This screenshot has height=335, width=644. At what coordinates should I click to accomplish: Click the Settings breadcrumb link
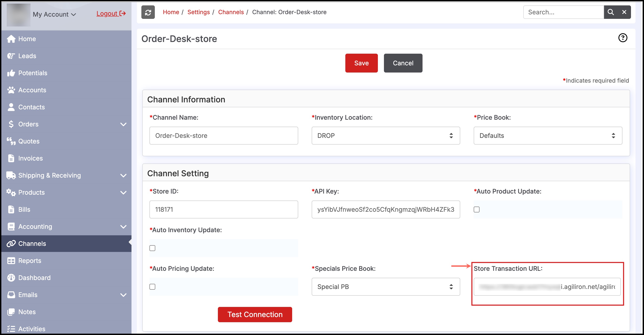199,12
